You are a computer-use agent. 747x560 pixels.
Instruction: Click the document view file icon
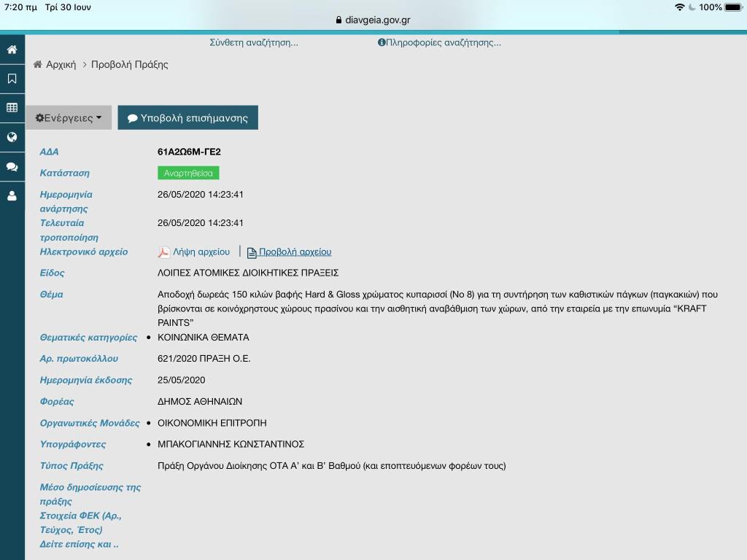pyautogui.click(x=252, y=252)
